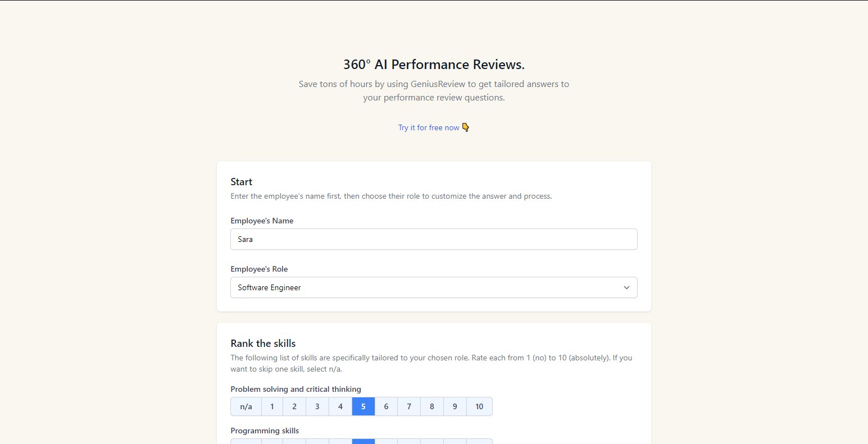Click the 'Start' section heading
This screenshot has height=444, width=868.
[242, 182]
